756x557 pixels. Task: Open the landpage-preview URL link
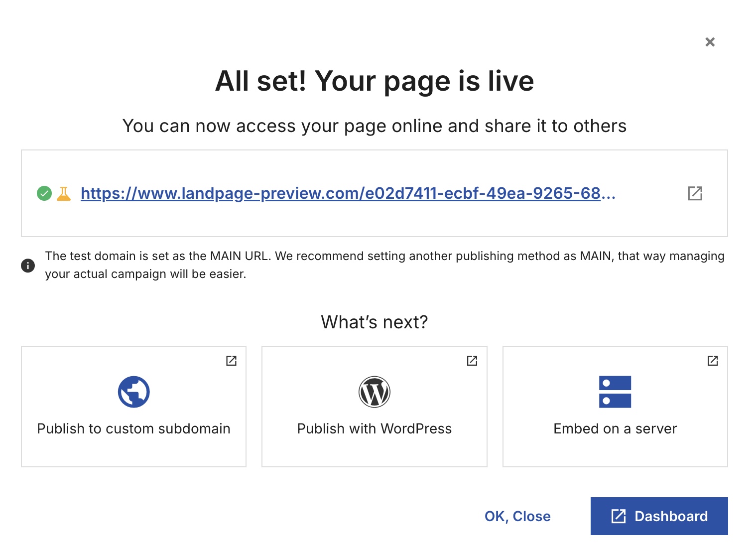click(x=349, y=193)
